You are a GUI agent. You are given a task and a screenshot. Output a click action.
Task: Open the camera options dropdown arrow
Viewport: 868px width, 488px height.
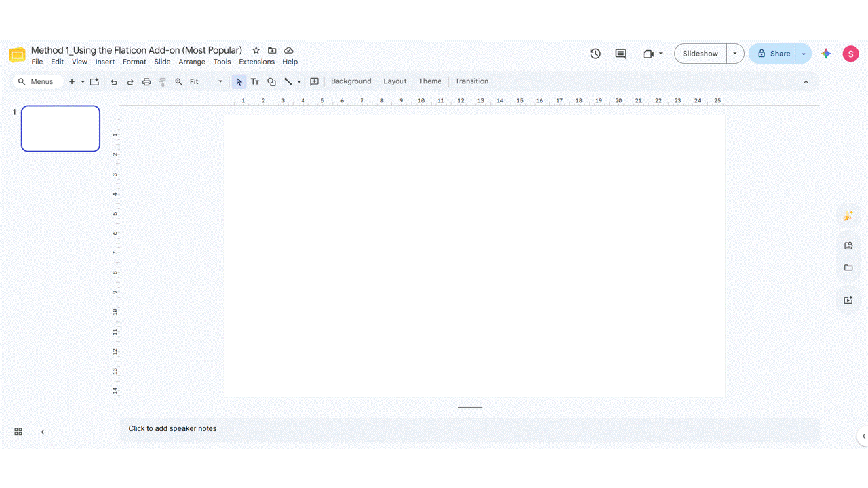click(x=660, y=54)
